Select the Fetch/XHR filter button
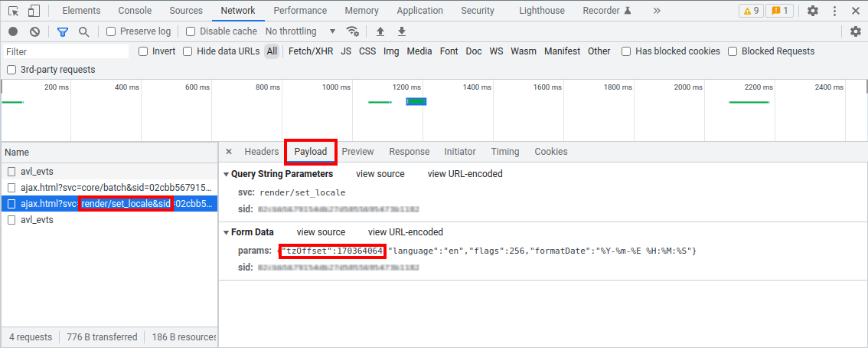Screen dimensions: 868x348 (311, 51)
